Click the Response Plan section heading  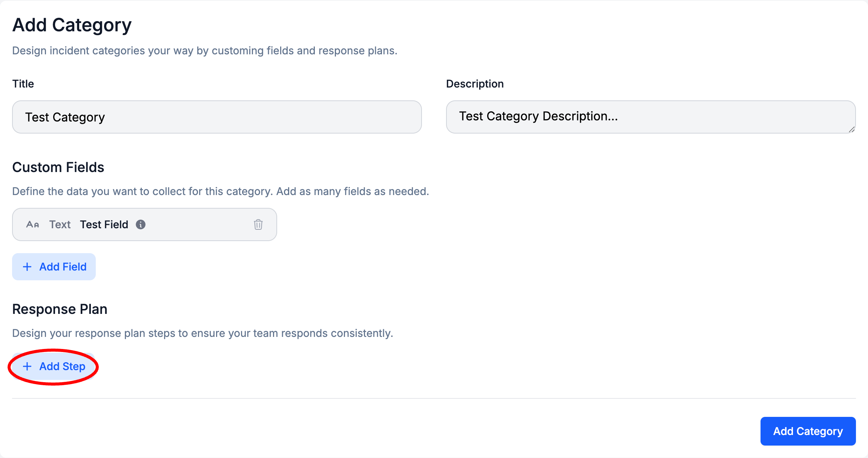pyautogui.click(x=60, y=309)
